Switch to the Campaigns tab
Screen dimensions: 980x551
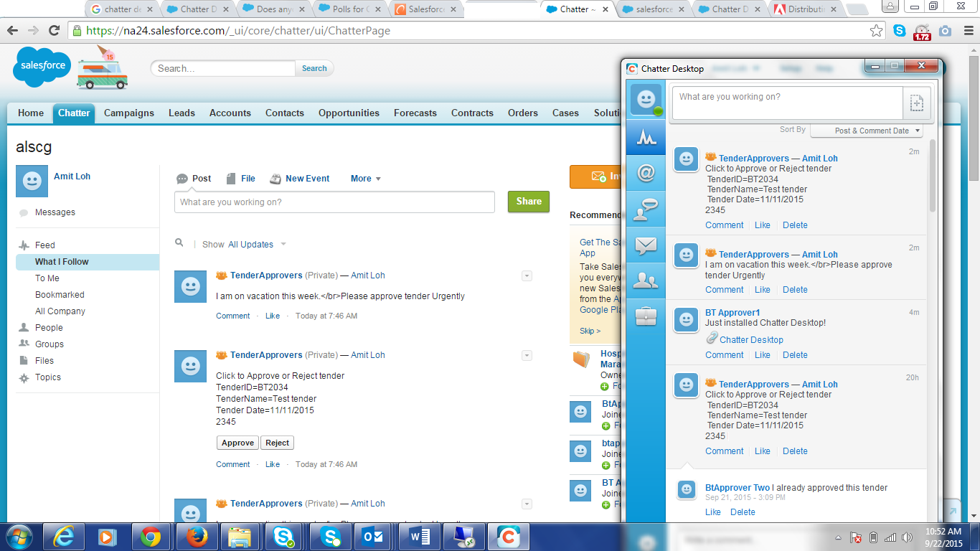(129, 113)
